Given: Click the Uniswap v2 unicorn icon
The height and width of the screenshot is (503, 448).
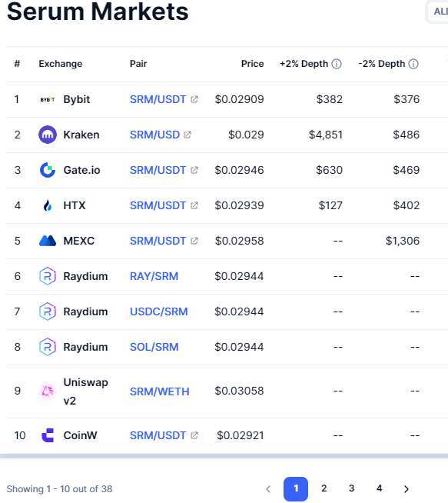Looking at the screenshot, I should point(48,391).
